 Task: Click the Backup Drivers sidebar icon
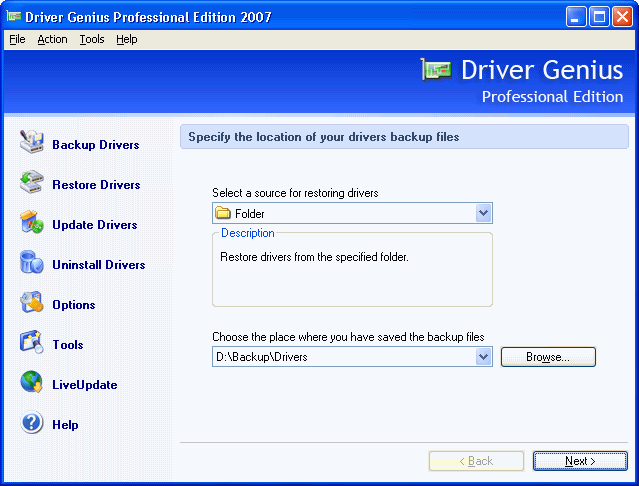[x=32, y=143]
